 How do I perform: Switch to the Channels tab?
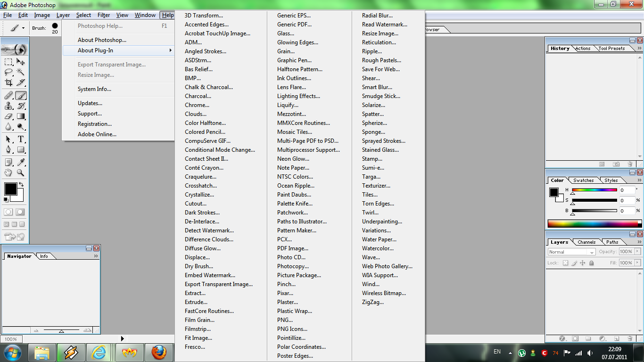click(x=586, y=242)
